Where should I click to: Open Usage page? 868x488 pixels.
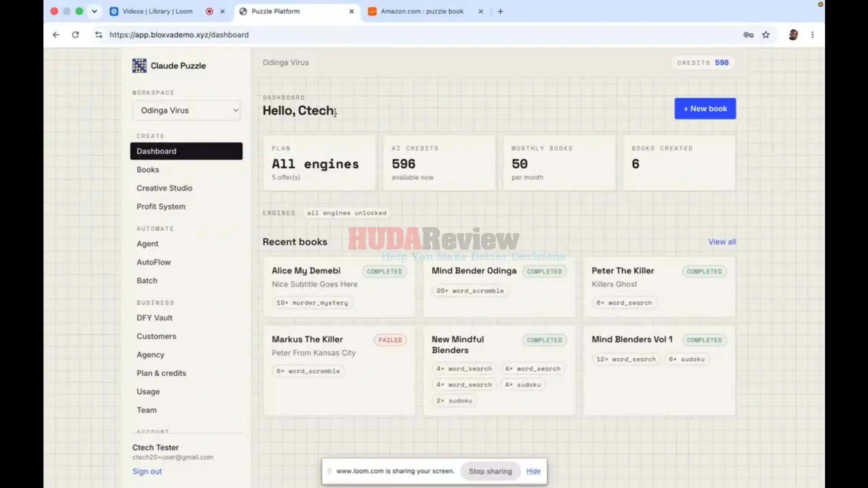148,392
